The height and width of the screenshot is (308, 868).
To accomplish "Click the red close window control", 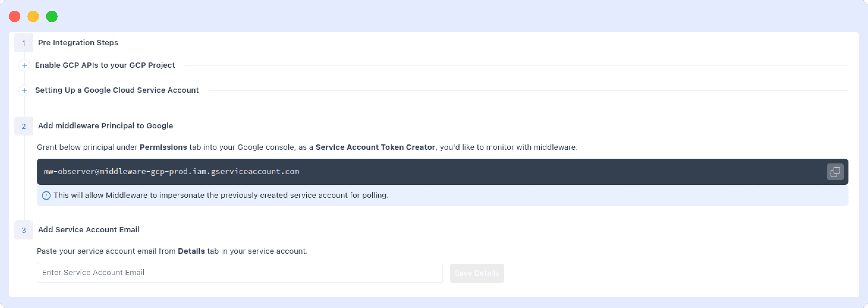I will point(15,16).
